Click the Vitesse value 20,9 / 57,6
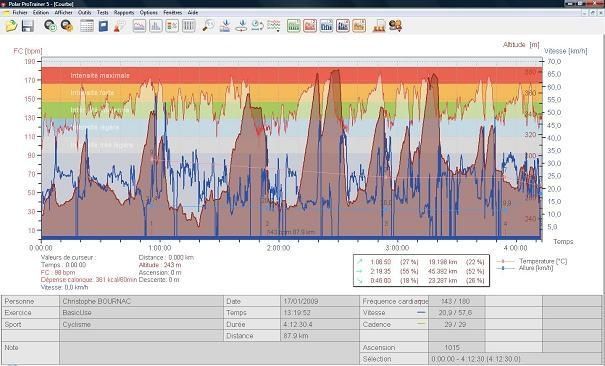Screen dimensions: 605x366 (457, 313)
